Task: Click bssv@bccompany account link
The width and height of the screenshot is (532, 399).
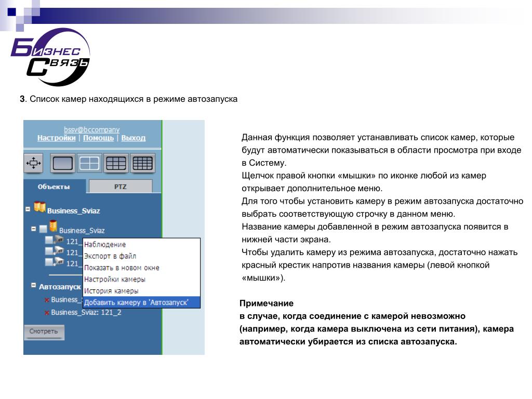Action: [91, 129]
